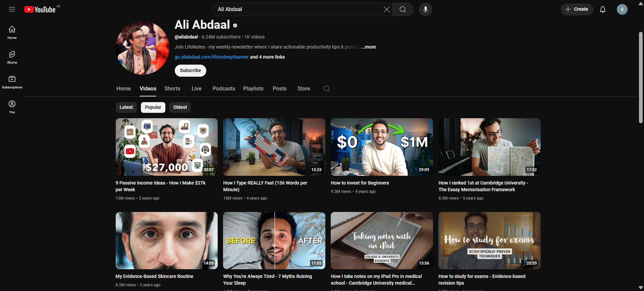644x291 pixels.
Task: Open the account avatar menu
Action: [x=622, y=9]
